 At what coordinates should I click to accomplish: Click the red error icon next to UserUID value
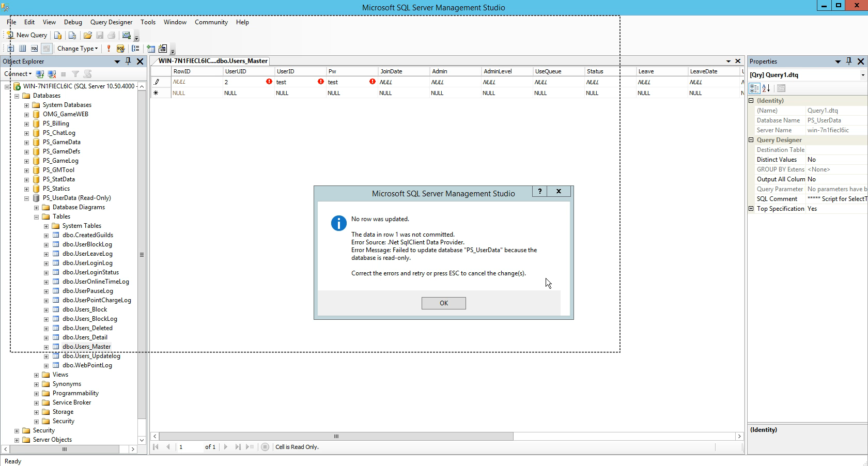pyautogui.click(x=269, y=82)
